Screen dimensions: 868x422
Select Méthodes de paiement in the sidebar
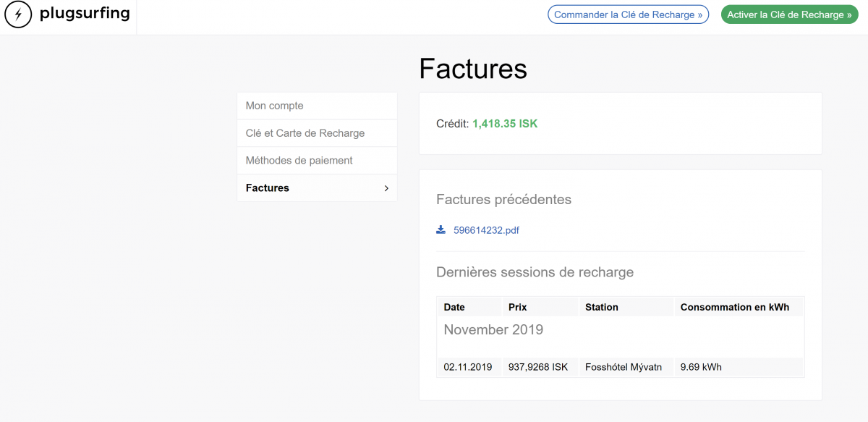[299, 161]
